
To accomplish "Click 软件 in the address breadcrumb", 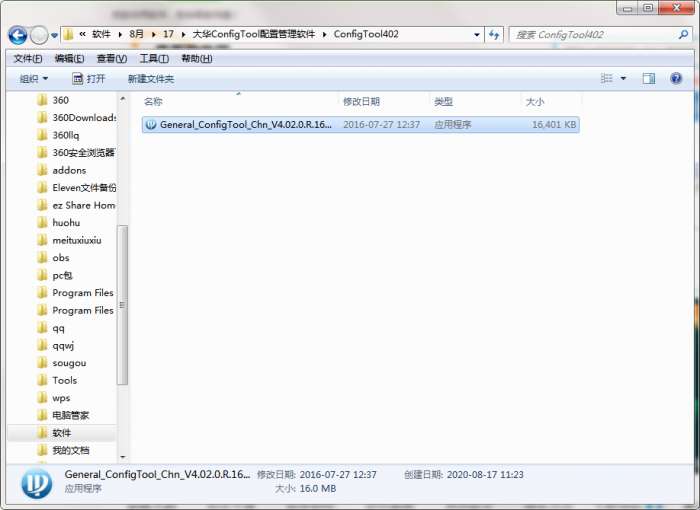I will click(x=101, y=34).
